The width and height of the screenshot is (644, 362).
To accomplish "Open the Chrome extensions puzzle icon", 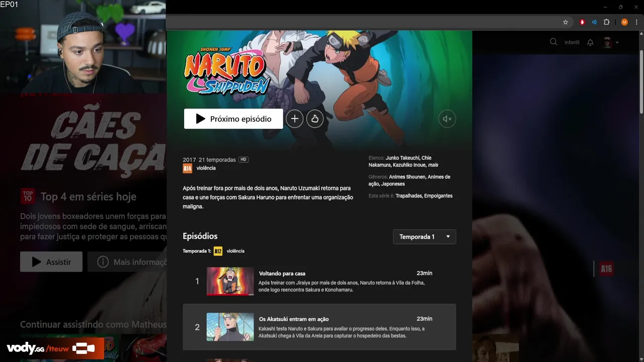I will 607,22.
